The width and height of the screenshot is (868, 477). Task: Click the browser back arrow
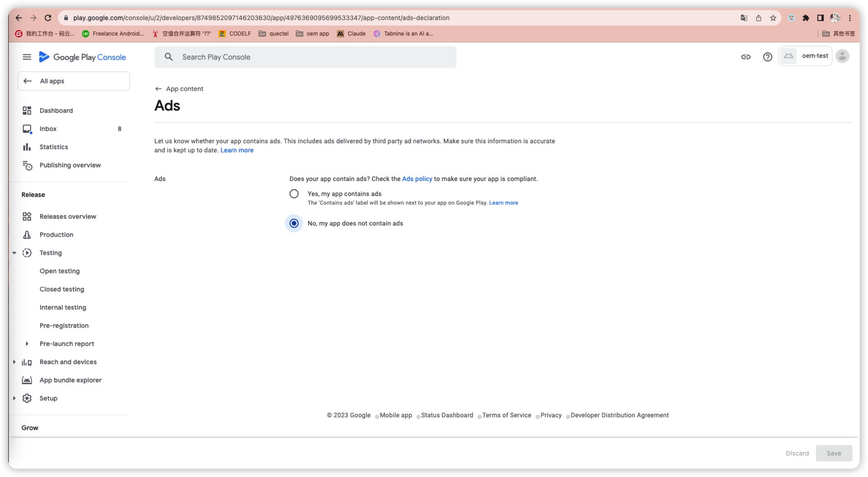pyautogui.click(x=19, y=18)
